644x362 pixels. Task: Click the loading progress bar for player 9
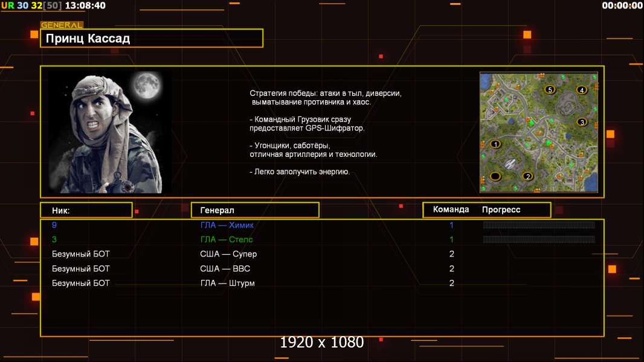(539, 224)
